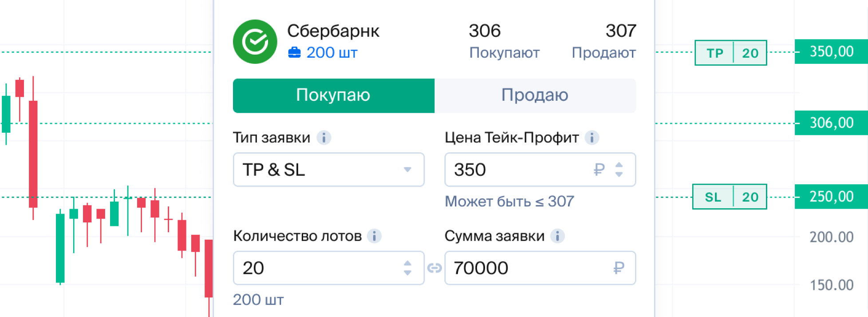Click the Сумма заявки input field
The image size is (868, 317).
click(x=528, y=268)
